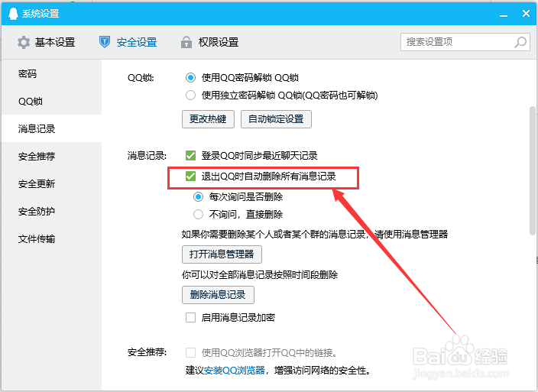Click 打开消息管理器 button
Image resolution: width=538 pixels, height=392 pixels.
[x=222, y=254]
